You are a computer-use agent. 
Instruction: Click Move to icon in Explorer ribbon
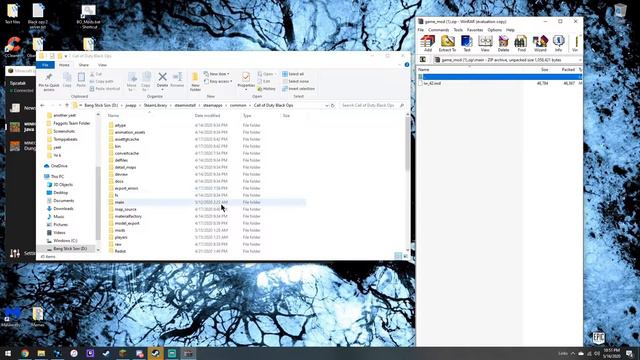point(132,81)
